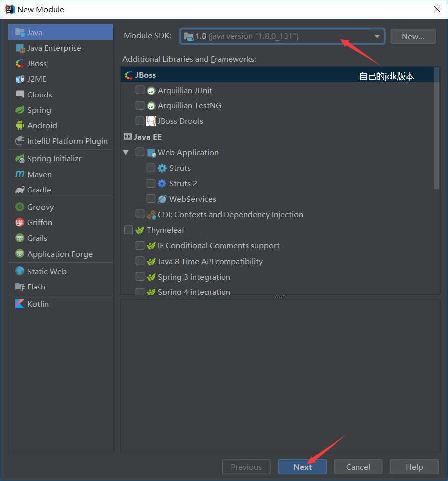The height and width of the screenshot is (481, 448).
Task: Click the Application Forge icon
Action: point(20,254)
